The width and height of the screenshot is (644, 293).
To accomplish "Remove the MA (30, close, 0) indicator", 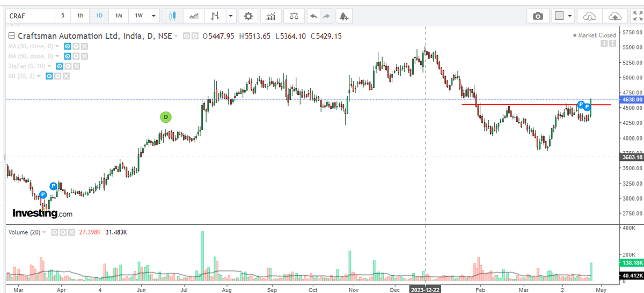I will [84, 46].
